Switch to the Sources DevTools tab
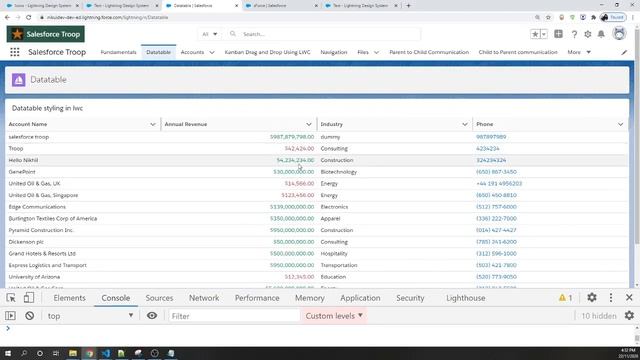Viewport: 640px width, 360px height. tap(159, 298)
